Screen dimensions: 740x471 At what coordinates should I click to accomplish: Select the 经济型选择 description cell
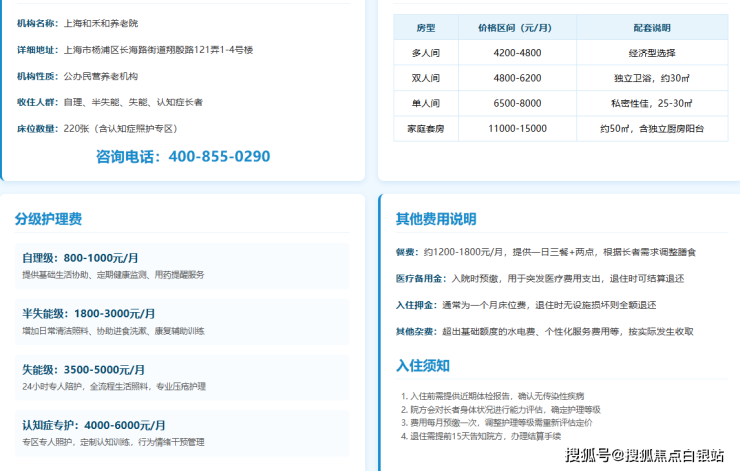652,53
